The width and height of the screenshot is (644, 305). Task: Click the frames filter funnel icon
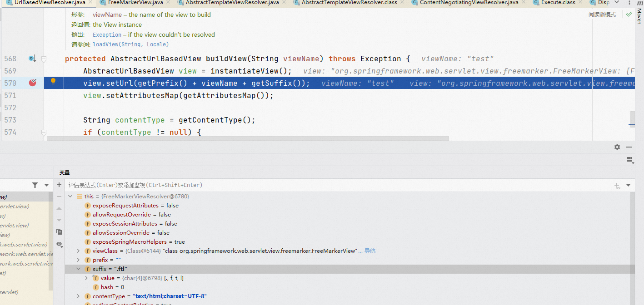click(35, 185)
